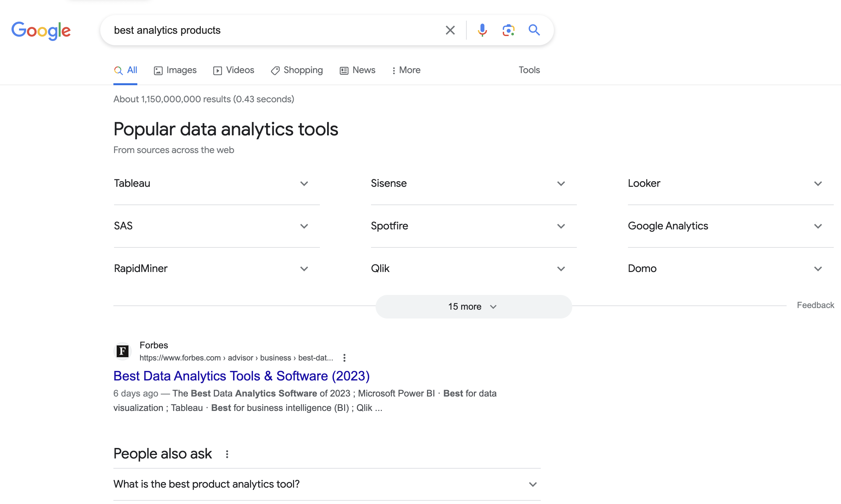841x504 pixels.
Task: Switch to the Shopping tab
Action: point(297,70)
